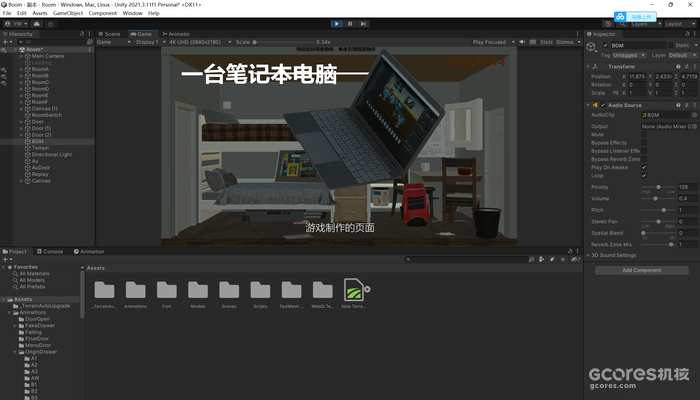Open the cloud services icon

[x=37, y=24]
